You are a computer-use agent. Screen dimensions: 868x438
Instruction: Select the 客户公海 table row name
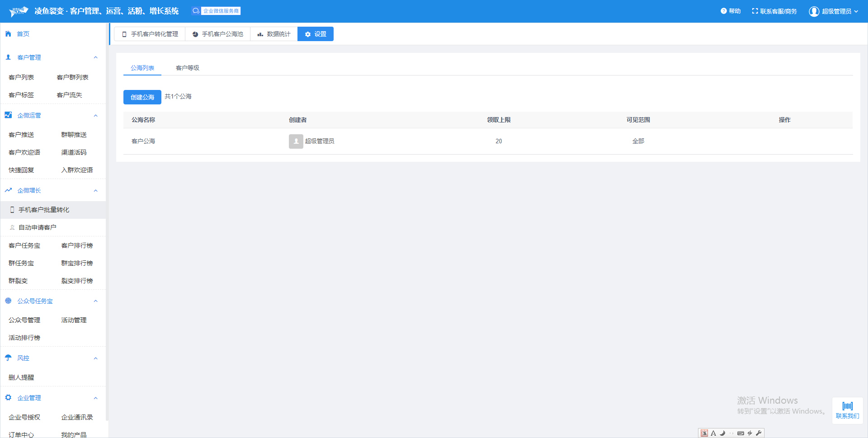(143, 141)
